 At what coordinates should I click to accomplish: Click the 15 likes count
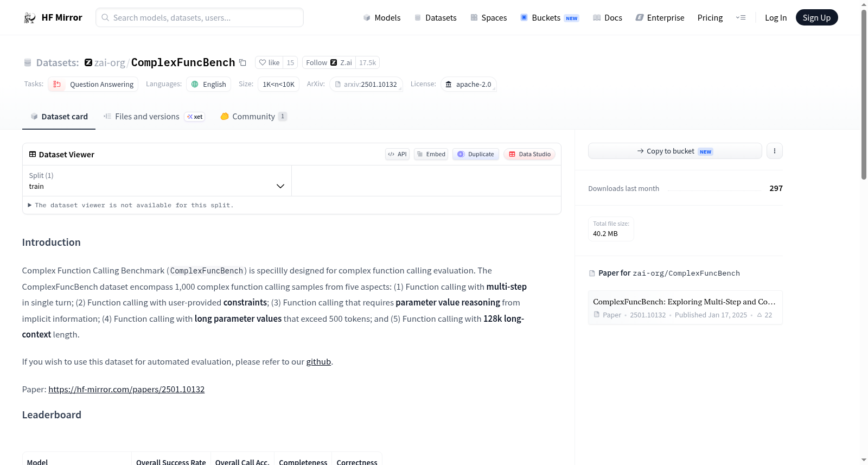290,63
